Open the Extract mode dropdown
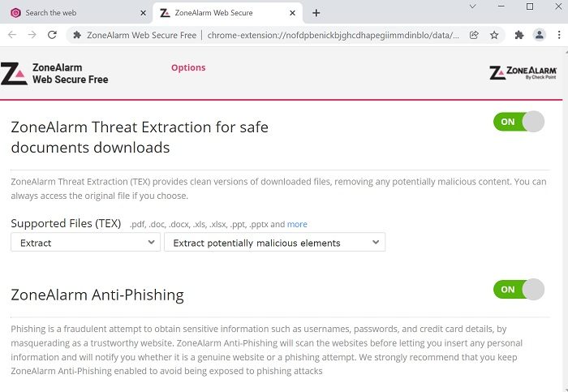This screenshot has height=392, width=568. click(x=85, y=243)
